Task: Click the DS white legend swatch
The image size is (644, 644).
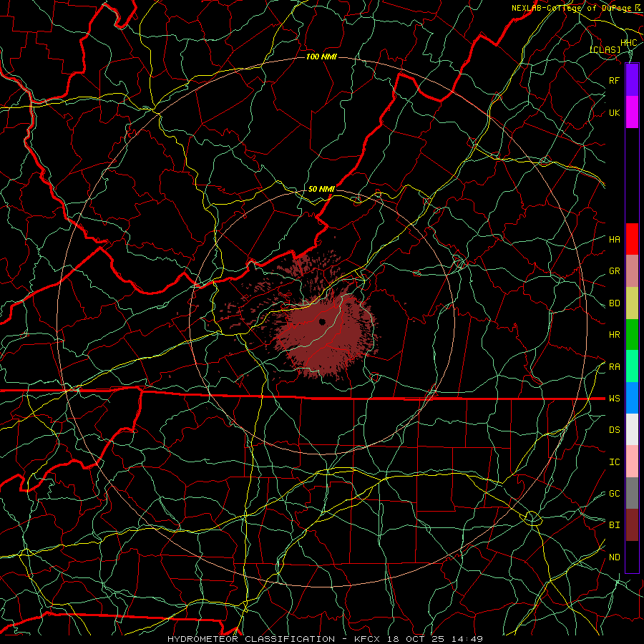Action: coord(632,429)
